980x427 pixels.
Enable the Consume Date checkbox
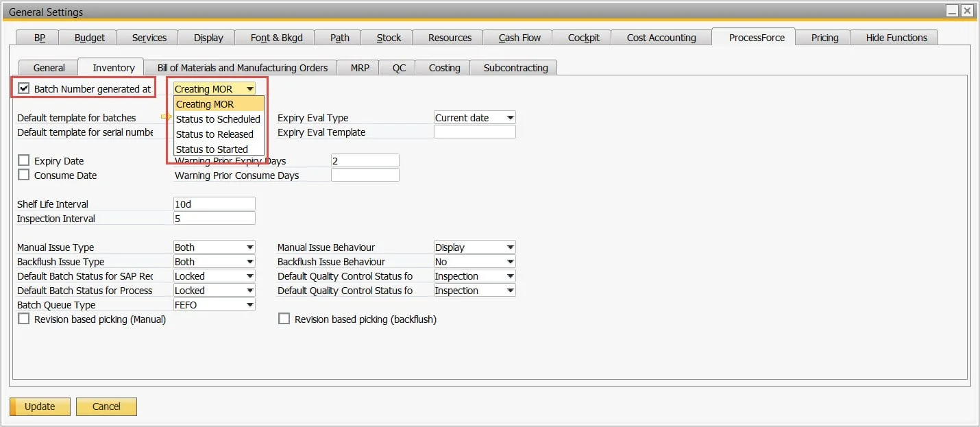(24, 175)
